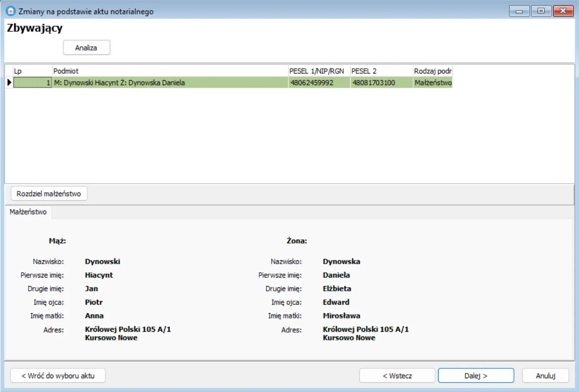
Task: Switch to the Małżeństwo tab
Action: (28, 212)
